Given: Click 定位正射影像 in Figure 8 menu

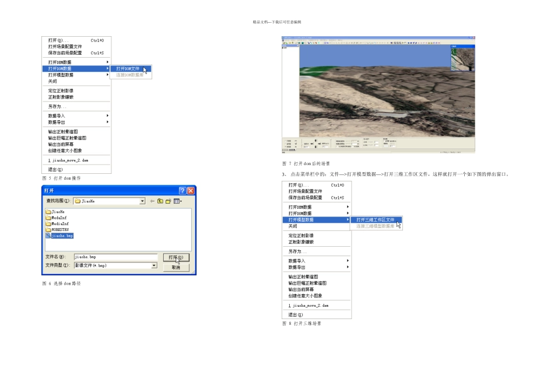Looking at the screenshot, I should (x=316, y=236).
